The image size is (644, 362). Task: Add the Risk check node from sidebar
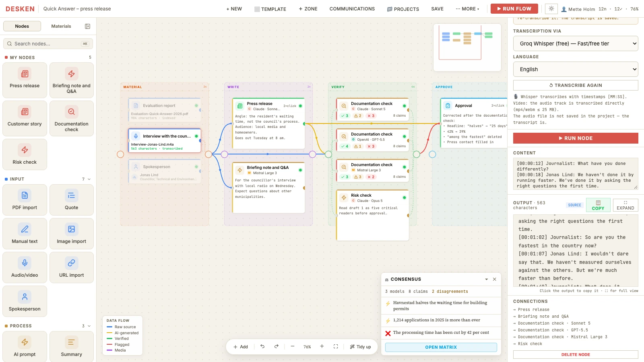tap(25, 154)
